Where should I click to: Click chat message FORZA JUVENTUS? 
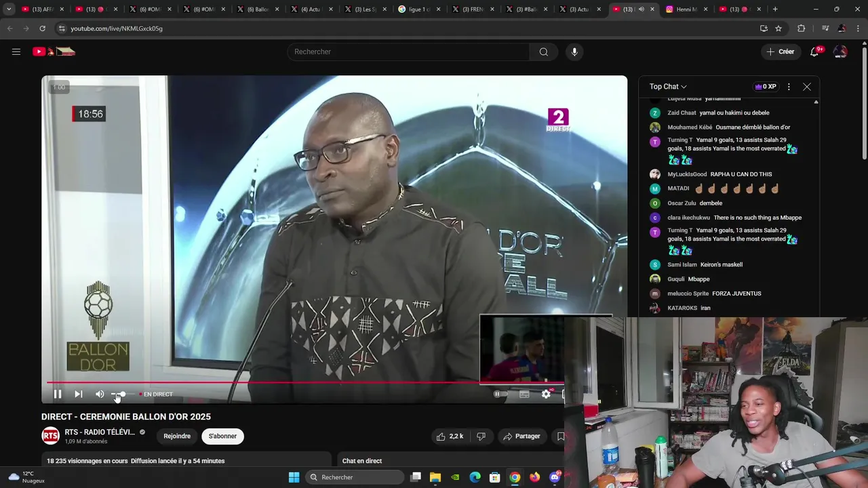pyautogui.click(x=736, y=293)
